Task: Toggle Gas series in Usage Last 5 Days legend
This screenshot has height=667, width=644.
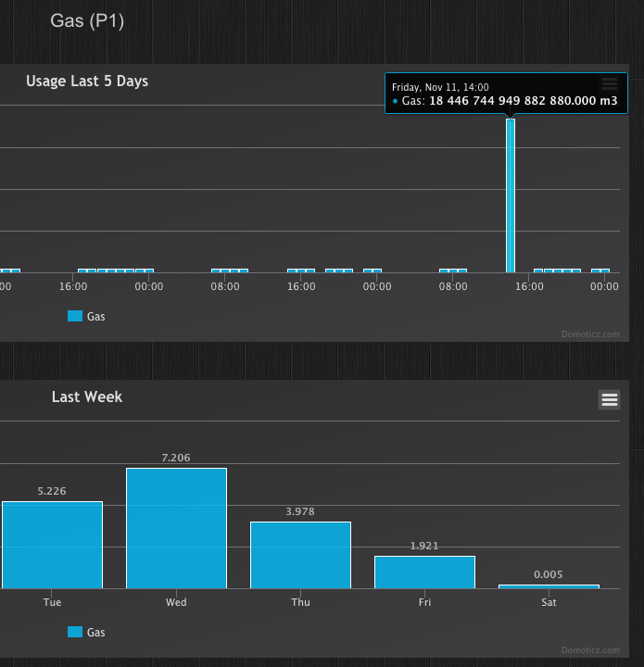Action: pos(86,316)
